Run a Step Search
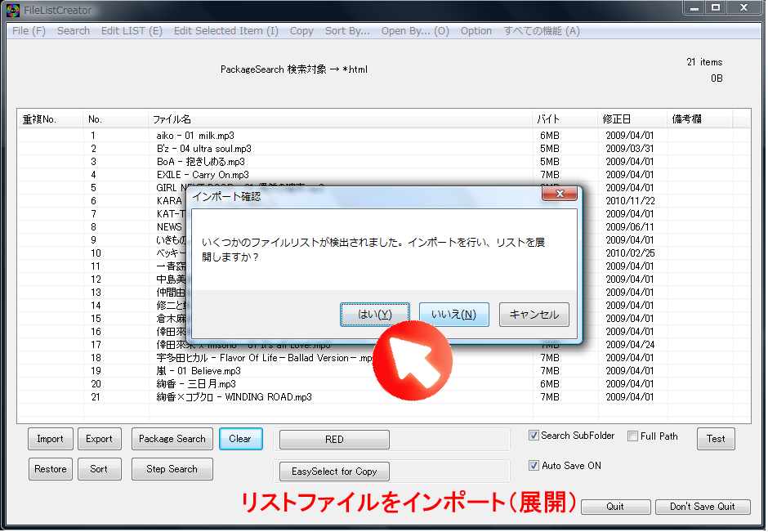This screenshot has height=532, width=768. point(172,468)
